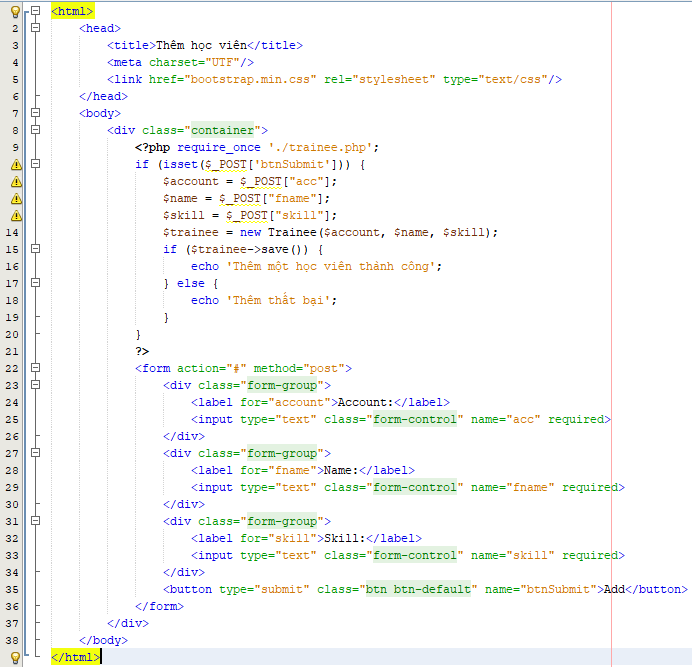The height and width of the screenshot is (667, 692).
Task: Collapse the else block fold on line 17
Action: 36,283
